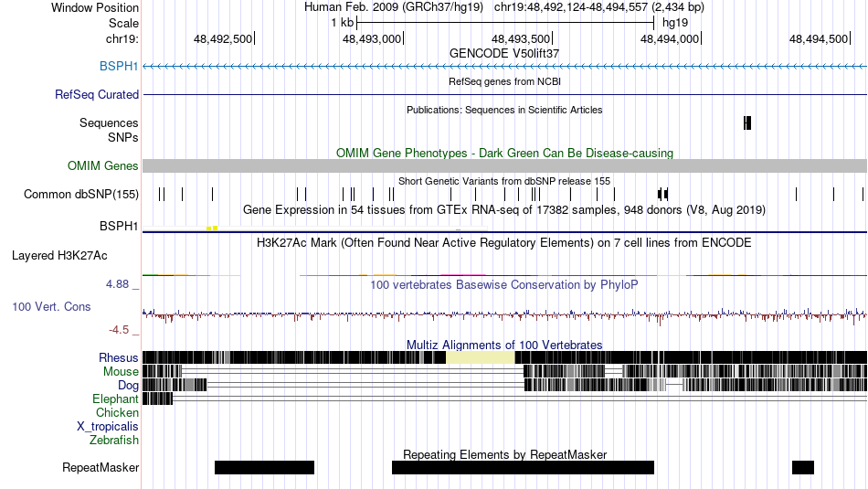The height and width of the screenshot is (489, 868).
Task: Click the hg19 label beside the scale bar
Action: pyautogui.click(x=675, y=23)
